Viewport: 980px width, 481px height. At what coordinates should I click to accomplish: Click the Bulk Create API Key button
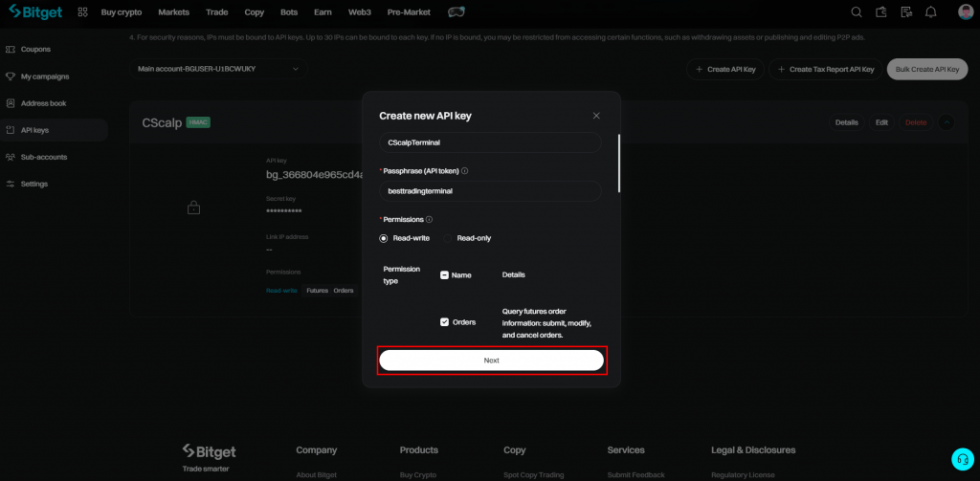925,70
